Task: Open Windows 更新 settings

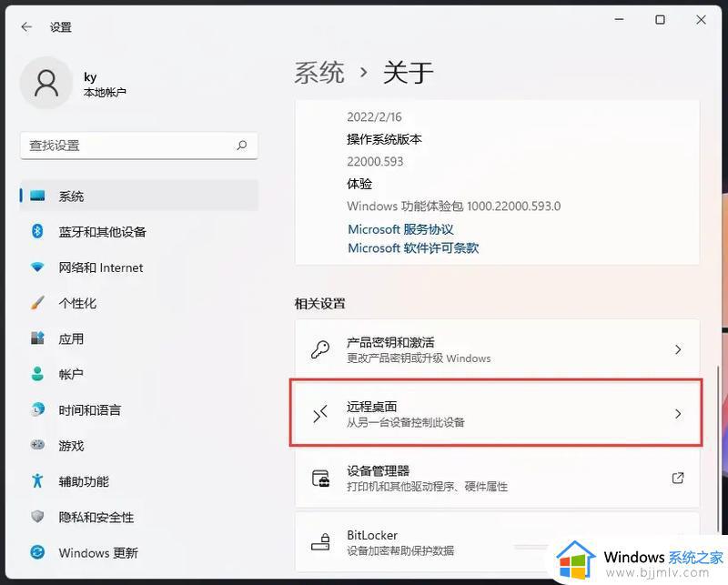Action: (139, 552)
